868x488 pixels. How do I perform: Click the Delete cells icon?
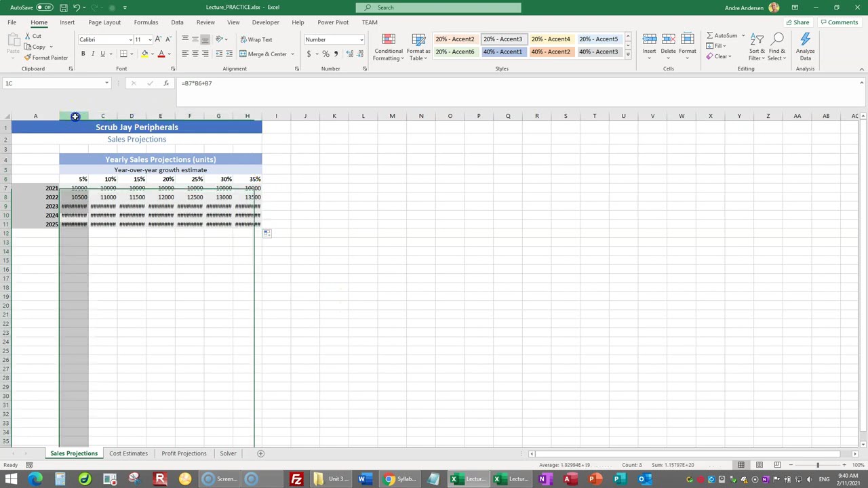[668, 40]
